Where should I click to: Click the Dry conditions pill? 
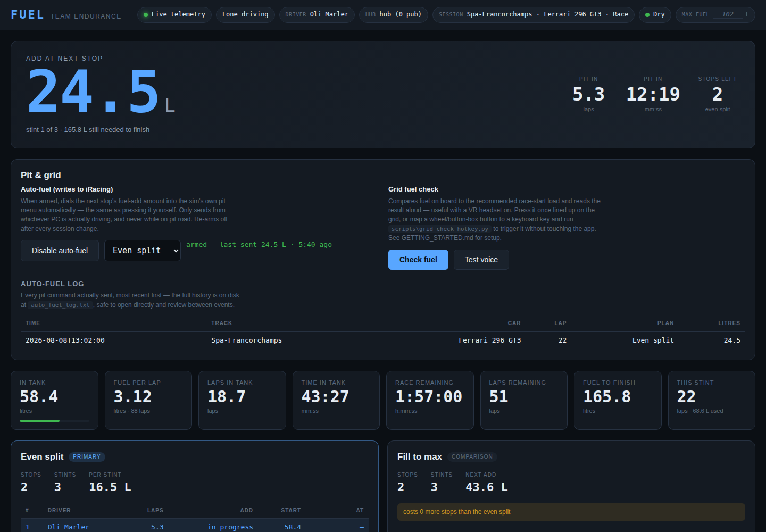(x=655, y=14)
